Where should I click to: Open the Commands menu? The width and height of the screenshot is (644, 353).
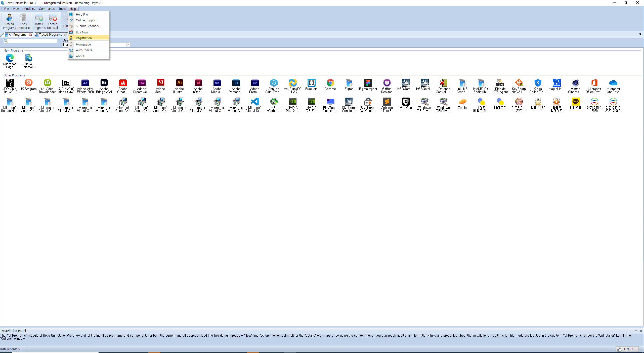[47, 9]
